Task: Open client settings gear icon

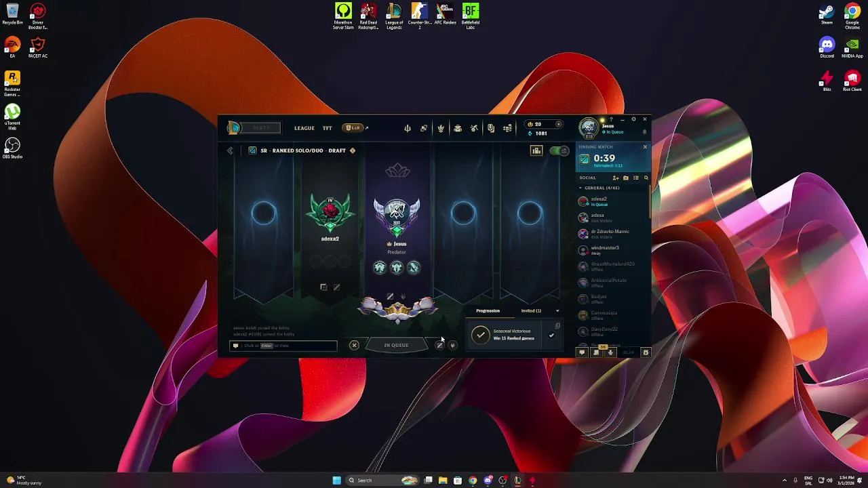Action: [x=633, y=119]
